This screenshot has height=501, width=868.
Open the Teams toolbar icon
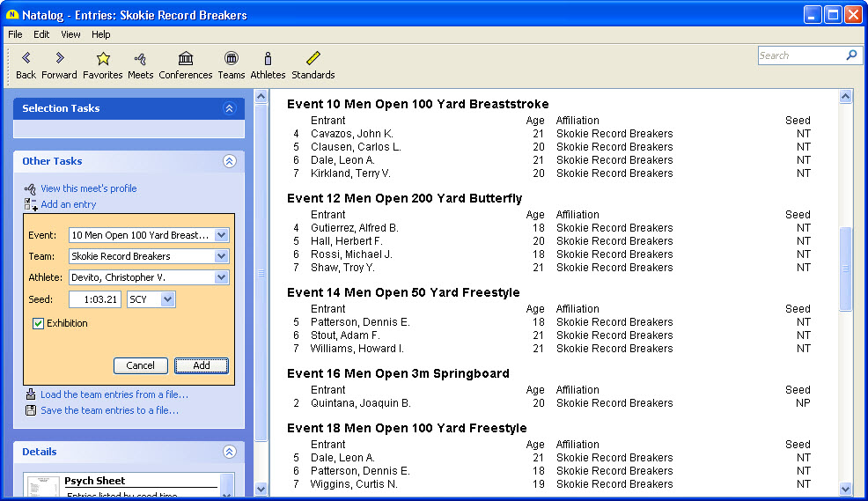click(x=232, y=59)
